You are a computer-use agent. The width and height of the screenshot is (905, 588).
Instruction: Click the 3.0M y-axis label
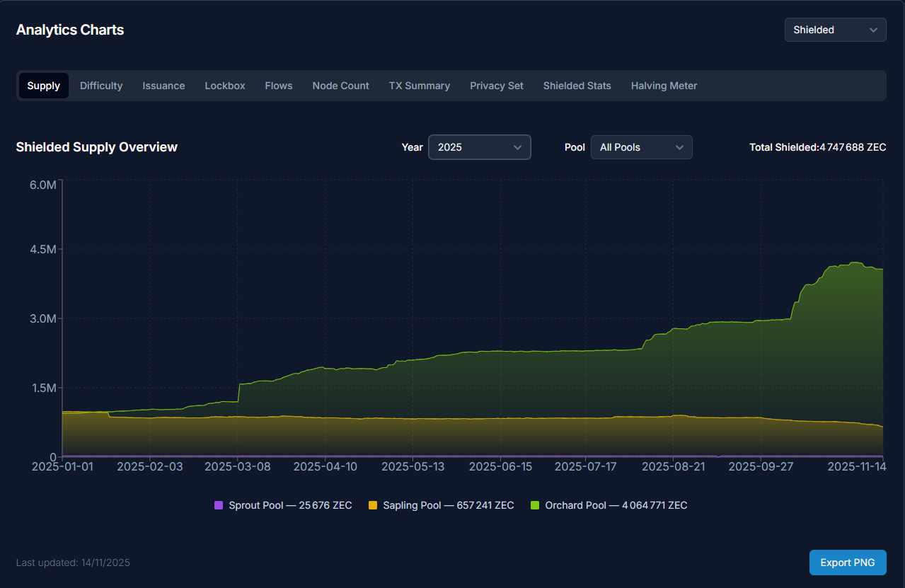[x=43, y=318]
